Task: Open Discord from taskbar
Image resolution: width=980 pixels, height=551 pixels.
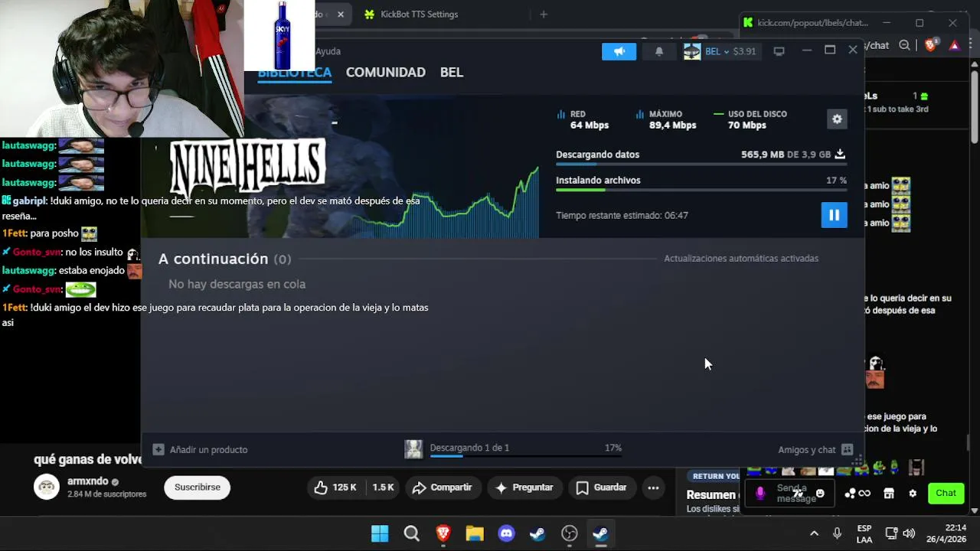Action: (506, 533)
